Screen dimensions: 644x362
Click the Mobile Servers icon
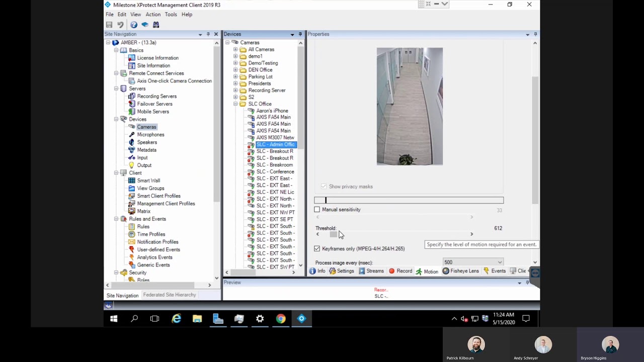(132, 112)
